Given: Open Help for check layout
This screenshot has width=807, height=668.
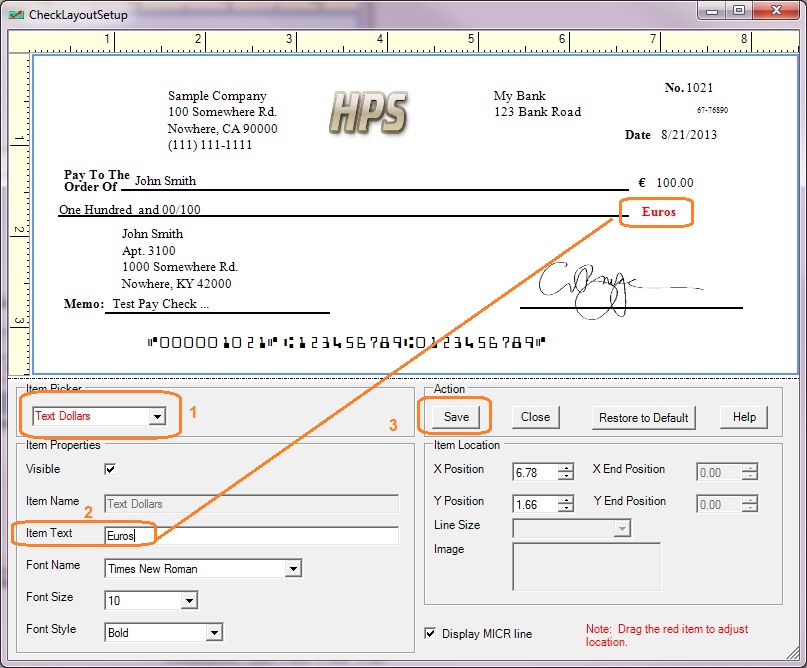Looking at the screenshot, I should [x=744, y=417].
